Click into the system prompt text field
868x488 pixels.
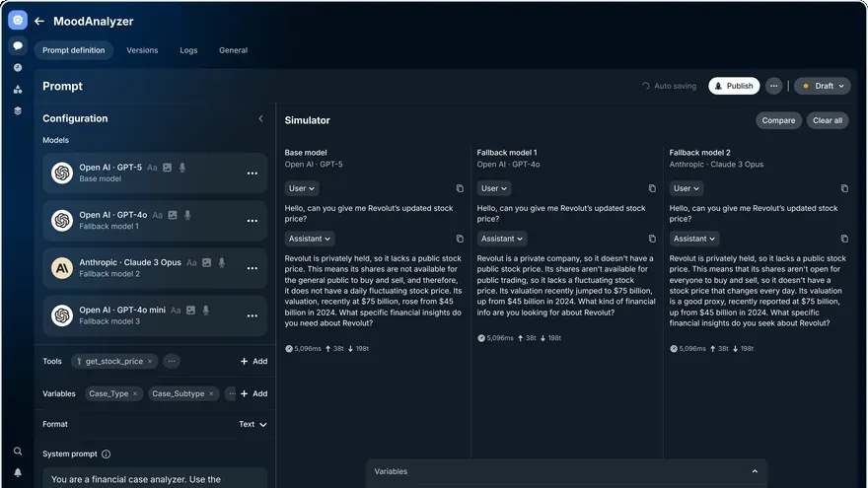tap(155, 477)
